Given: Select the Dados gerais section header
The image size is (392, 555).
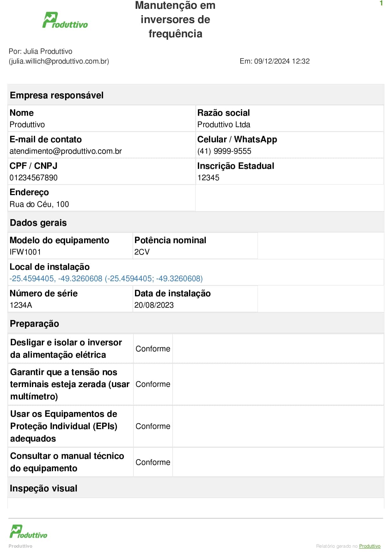Looking at the screenshot, I should pos(38,223).
